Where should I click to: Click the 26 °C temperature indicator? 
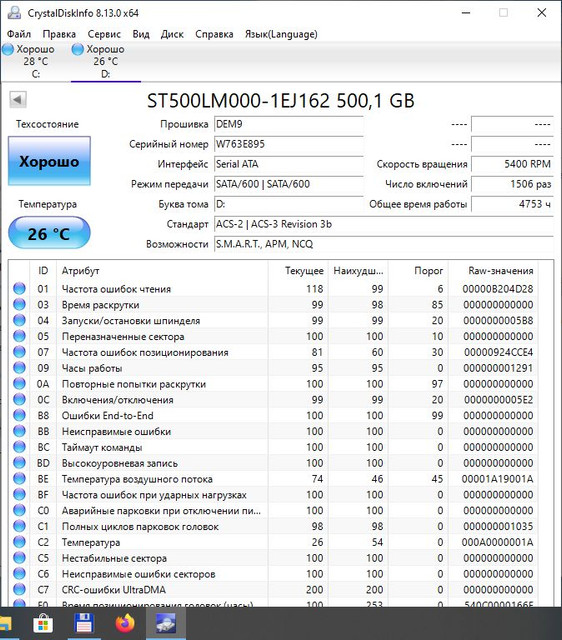(49, 233)
